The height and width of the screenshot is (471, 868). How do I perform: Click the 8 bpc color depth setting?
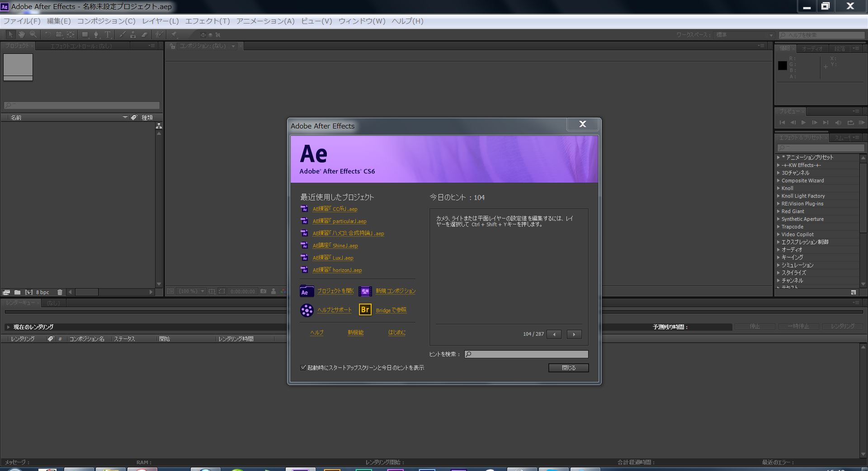(x=42, y=292)
